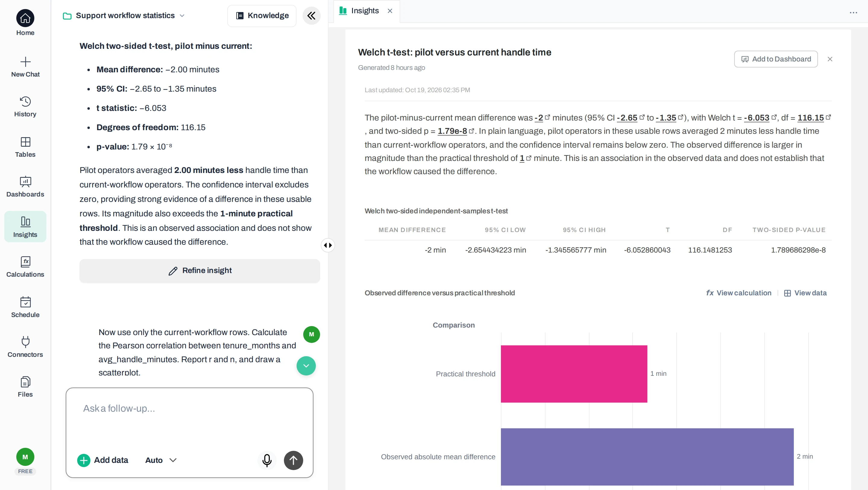The width and height of the screenshot is (868, 490).
Task: Open the Tables section
Action: tap(25, 147)
